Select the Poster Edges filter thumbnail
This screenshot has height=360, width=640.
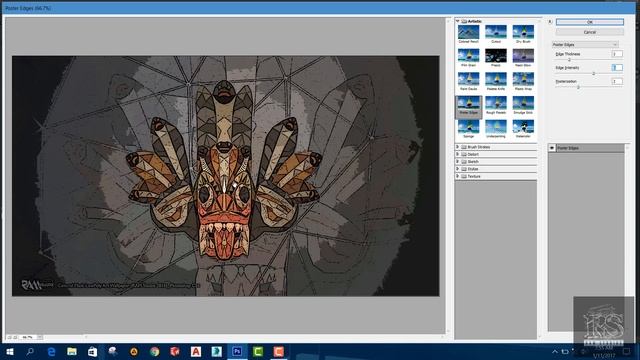[x=468, y=103]
